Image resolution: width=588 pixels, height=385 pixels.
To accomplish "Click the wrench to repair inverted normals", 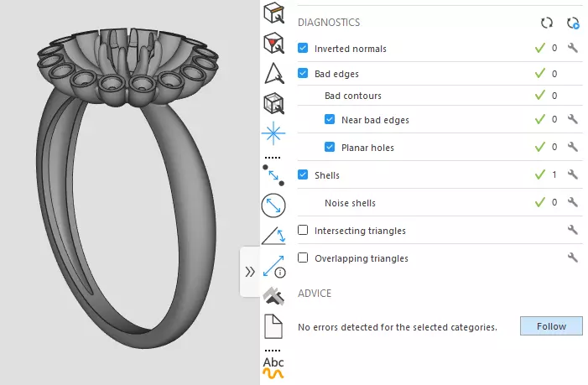I will [x=573, y=49].
